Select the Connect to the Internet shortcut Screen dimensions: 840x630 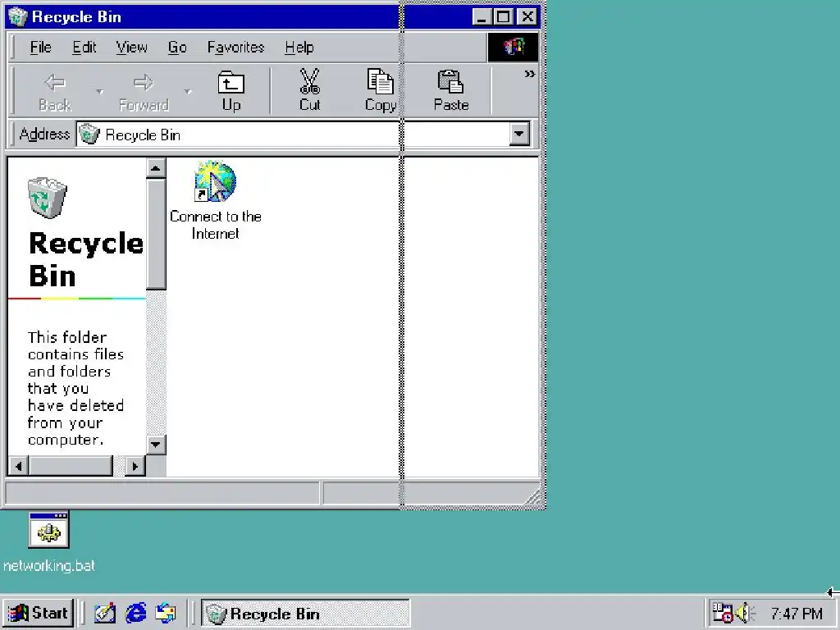pos(216,200)
